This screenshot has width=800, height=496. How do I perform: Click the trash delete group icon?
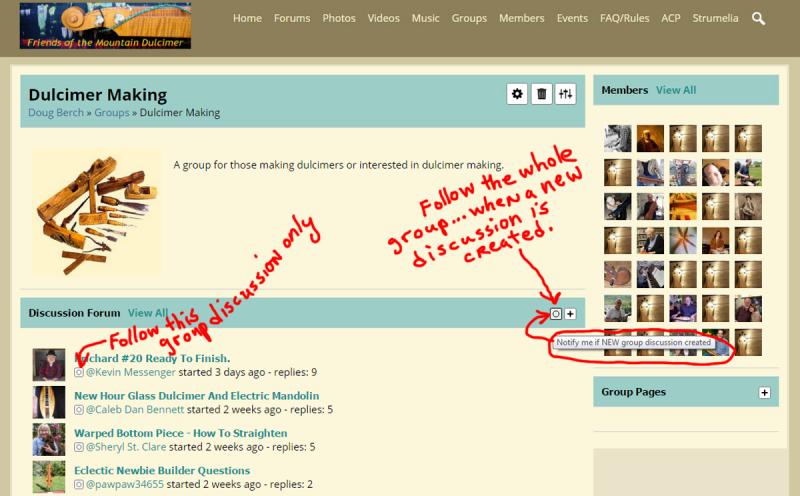coord(541,94)
